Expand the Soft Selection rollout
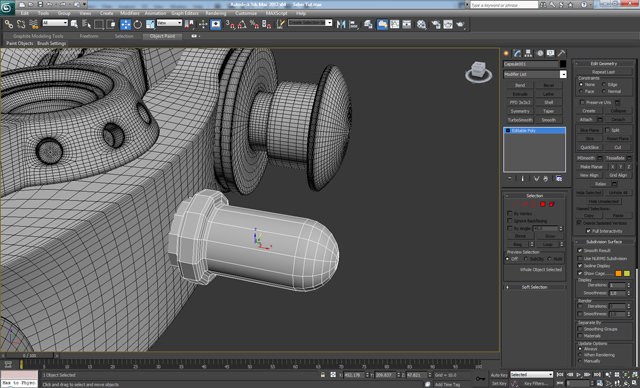 pyautogui.click(x=534, y=287)
